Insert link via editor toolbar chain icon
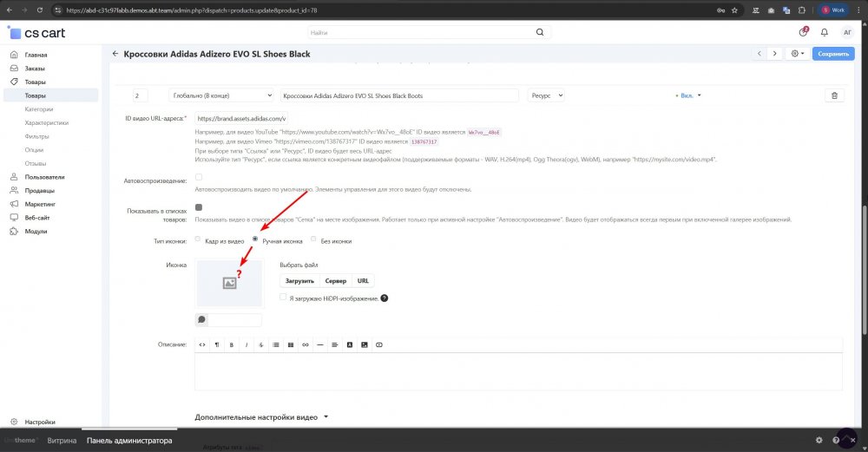Viewport: 868px width, 452px height. (305, 344)
